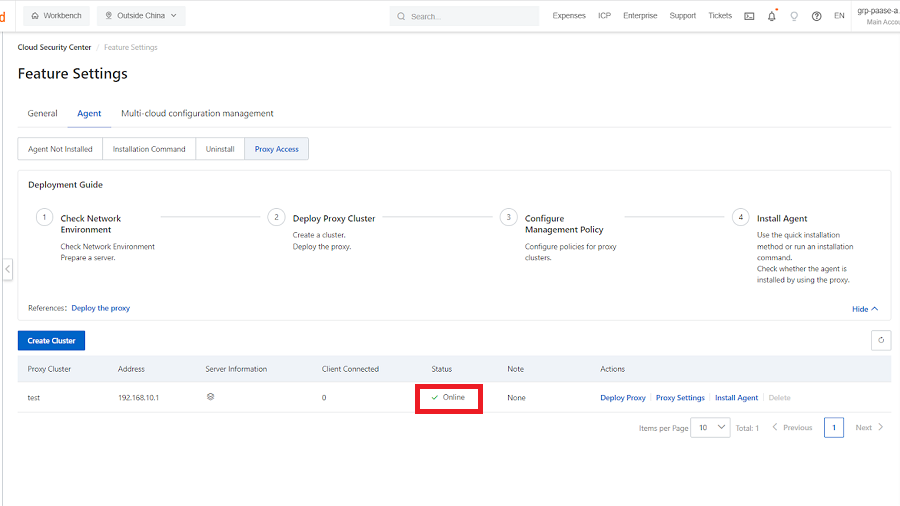Click Proxy Settings for test cluster
This screenshot has height=506, width=900.
point(680,398)
